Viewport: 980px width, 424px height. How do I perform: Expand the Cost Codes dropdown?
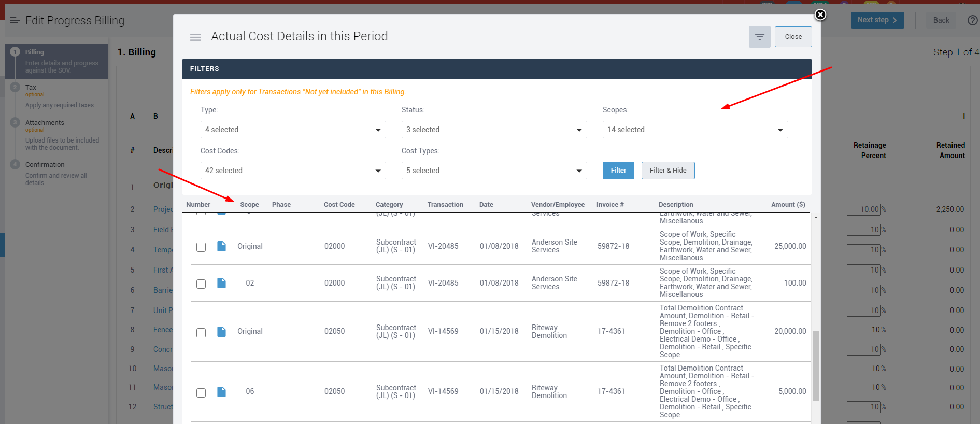tap(293, 171)
